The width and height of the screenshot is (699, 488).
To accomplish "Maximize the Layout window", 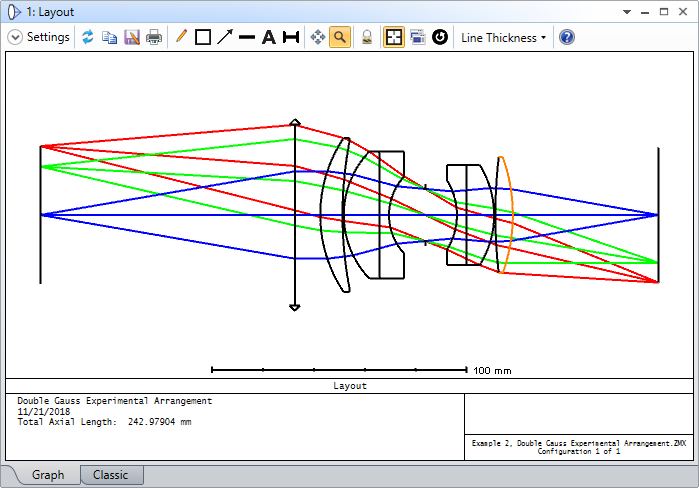I will click(664, 12).
